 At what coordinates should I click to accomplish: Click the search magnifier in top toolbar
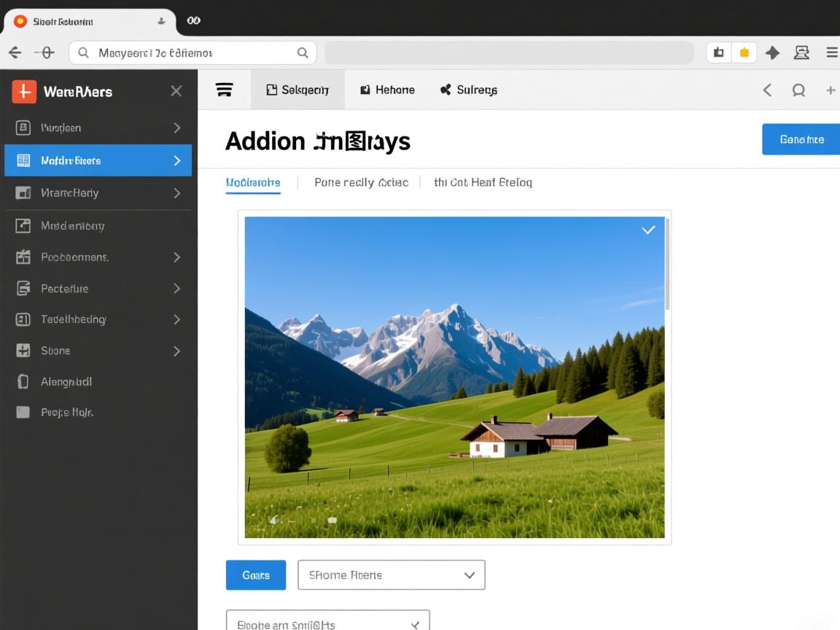tap(798, 90)
